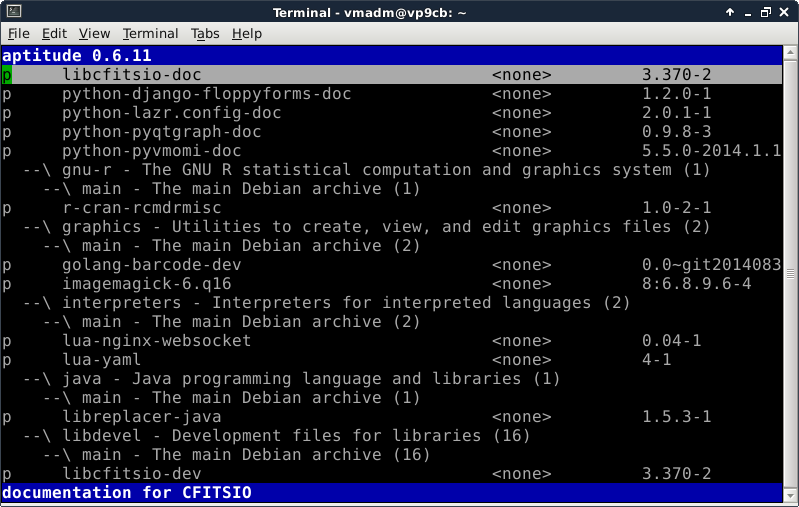The width and height of the screenshot is (799, 507).
Task: Open the Tabs menu
Action: (x=205, y=34)
